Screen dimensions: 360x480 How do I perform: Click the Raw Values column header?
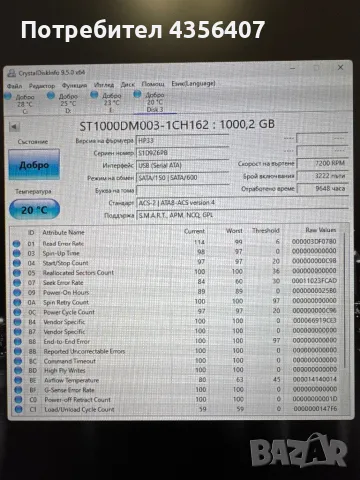[321, 230]
